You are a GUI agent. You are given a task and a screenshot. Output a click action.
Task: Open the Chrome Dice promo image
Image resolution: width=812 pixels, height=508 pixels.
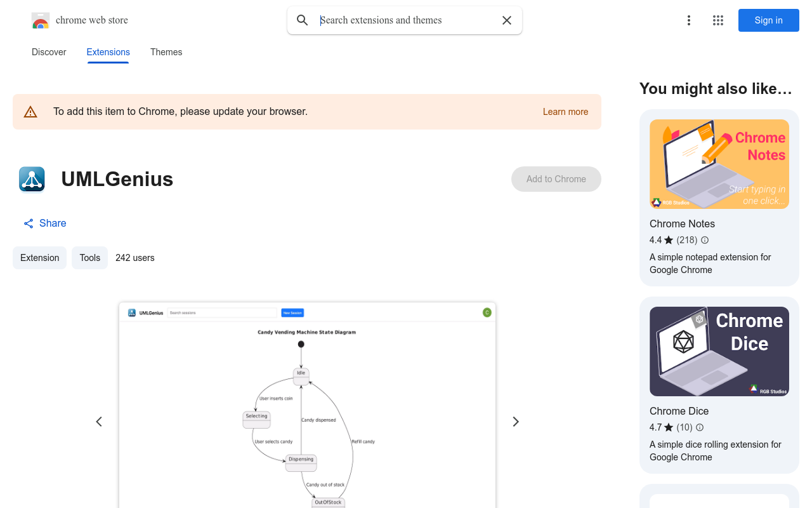pyautogui.click(x=719, y=351)
